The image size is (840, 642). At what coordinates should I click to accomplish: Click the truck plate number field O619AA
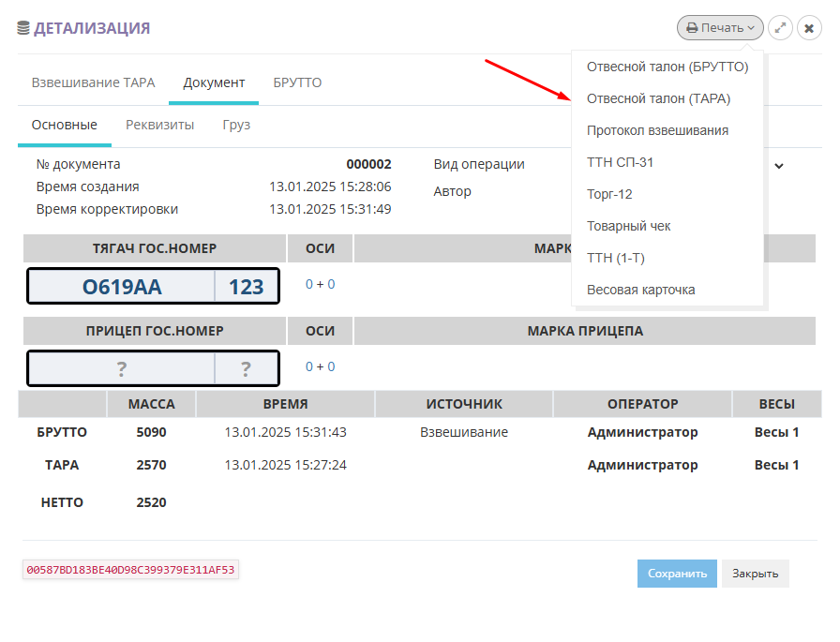[x=122, y=287]
